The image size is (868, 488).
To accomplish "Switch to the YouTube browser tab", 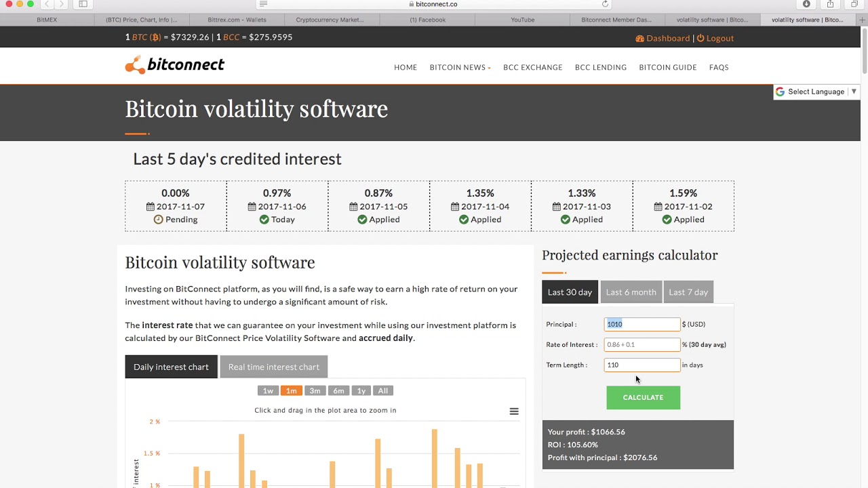I will tap(522, 20).
